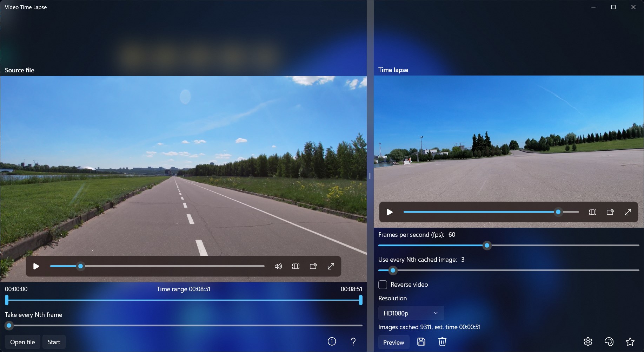Open time lapse player in full screen
The image size is (644, 352).
point(628,212)
